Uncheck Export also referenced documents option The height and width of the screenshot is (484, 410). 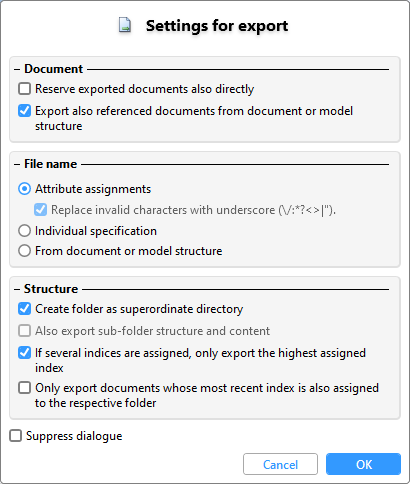[24, 111]
